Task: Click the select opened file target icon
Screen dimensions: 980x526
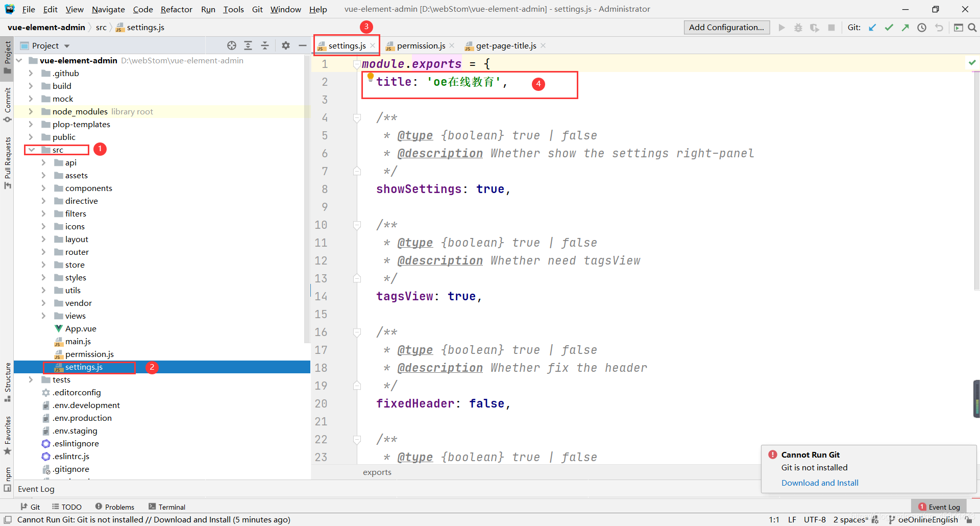Action: tap(232, 45)
